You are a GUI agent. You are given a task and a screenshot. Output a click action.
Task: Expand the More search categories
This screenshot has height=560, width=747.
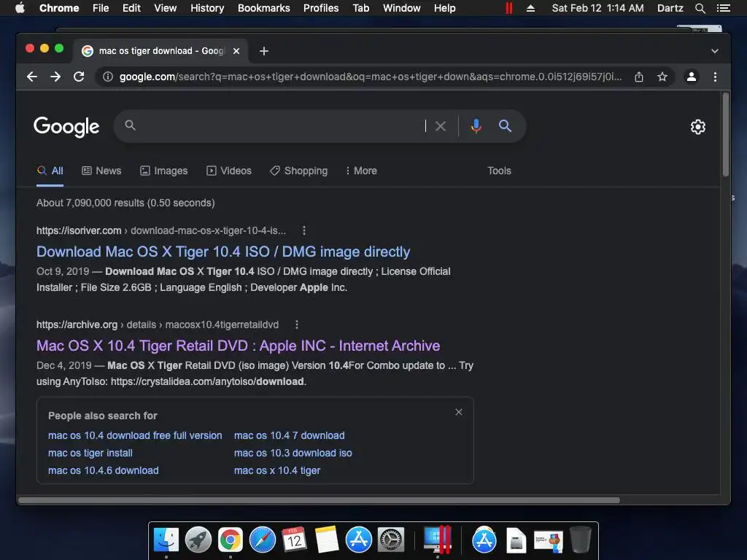click(x=361, y=171)
